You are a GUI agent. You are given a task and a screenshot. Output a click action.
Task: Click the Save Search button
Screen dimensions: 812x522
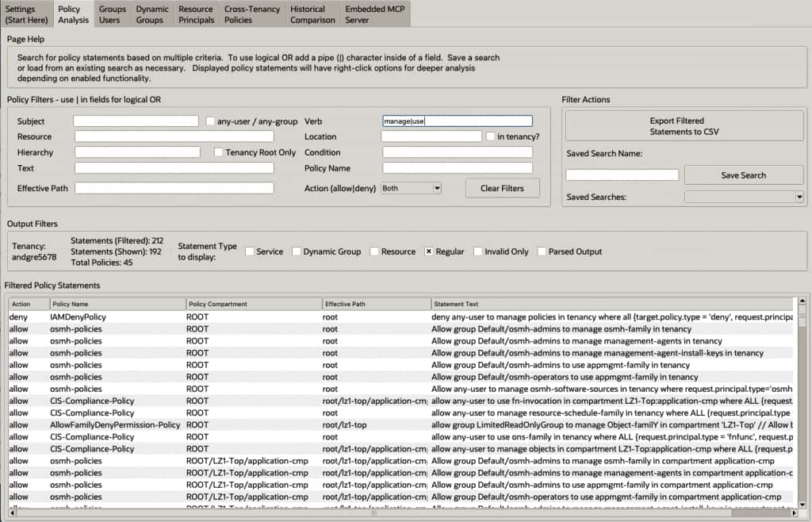(743, 175)
